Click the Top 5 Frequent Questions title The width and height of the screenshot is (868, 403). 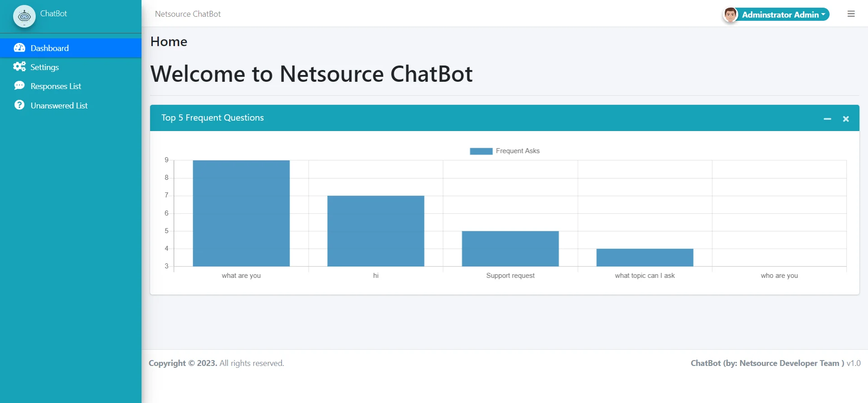[212, 117]
